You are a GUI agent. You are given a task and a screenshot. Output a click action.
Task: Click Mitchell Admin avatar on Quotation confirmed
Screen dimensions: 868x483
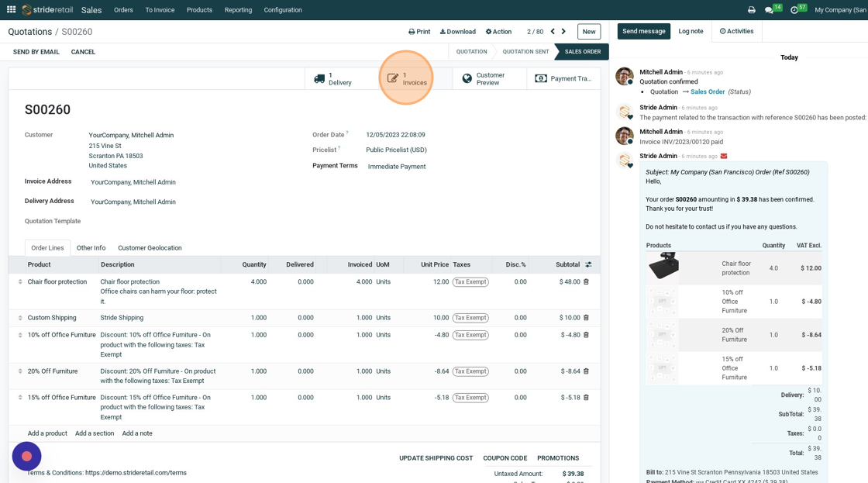tap(625, 76)
